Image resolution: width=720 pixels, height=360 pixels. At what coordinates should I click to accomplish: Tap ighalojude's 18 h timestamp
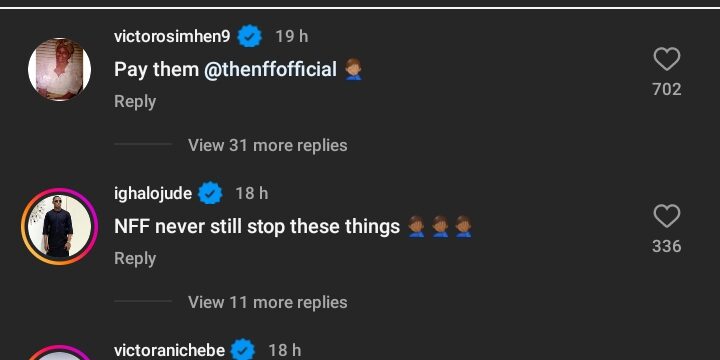pos(252,193)
